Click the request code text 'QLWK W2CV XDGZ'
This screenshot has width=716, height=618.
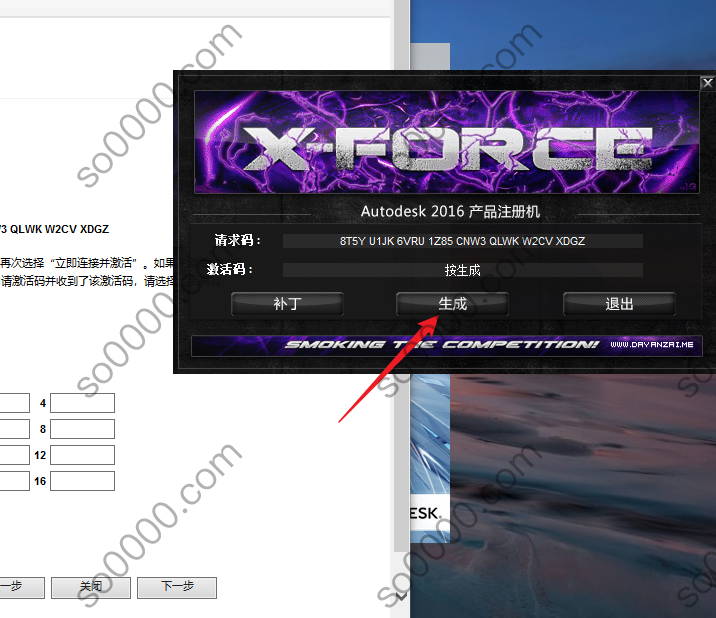point(59,229)
